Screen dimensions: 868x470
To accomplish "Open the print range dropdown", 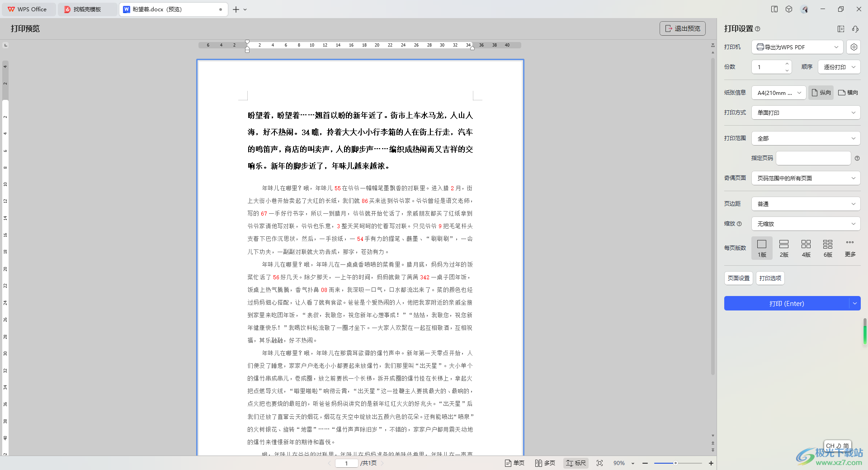I will tap(806, 138).
